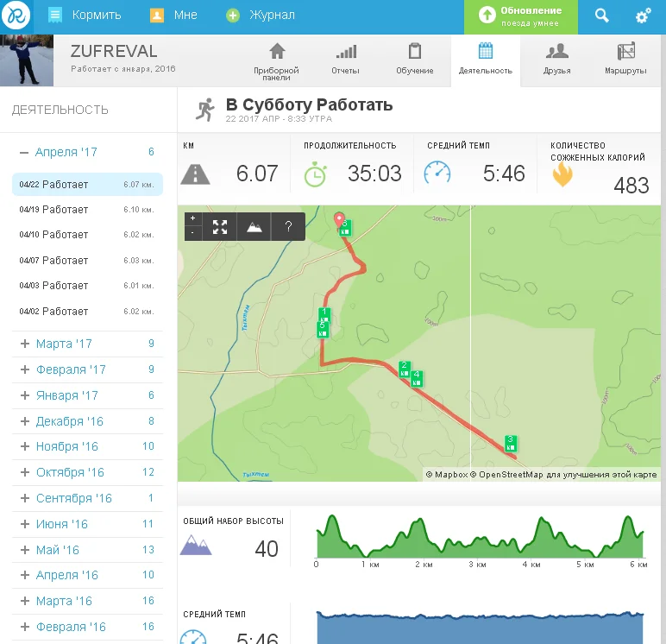
Task: Zoom out the map with minus
Action: [x=193, y=232]
